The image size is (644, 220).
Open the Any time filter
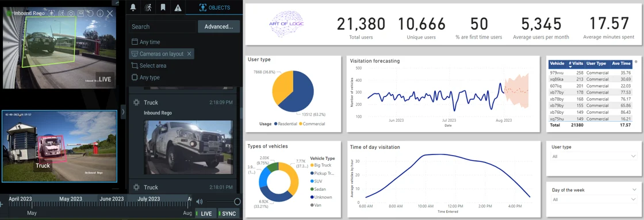[146, 42]
